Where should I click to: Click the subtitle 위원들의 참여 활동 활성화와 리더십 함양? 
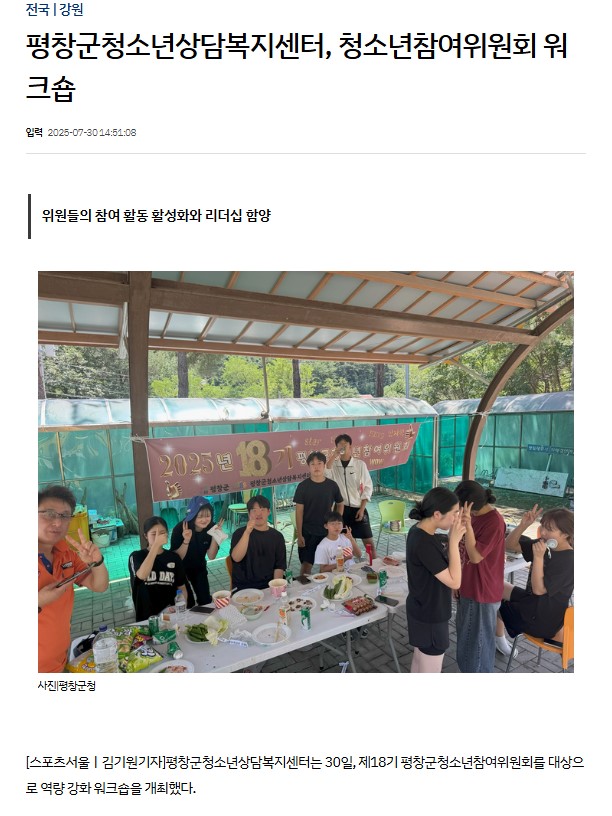pos(156,215)
